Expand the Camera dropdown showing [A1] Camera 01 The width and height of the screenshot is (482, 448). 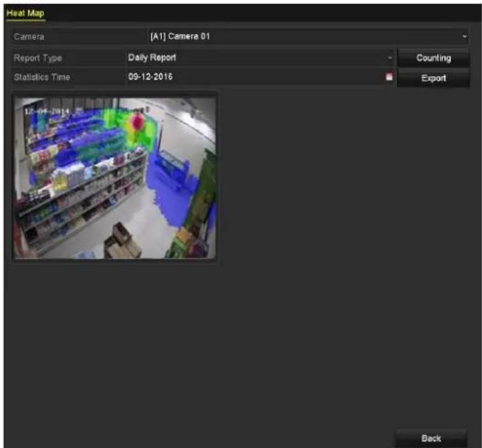click(x=308, y=37)
